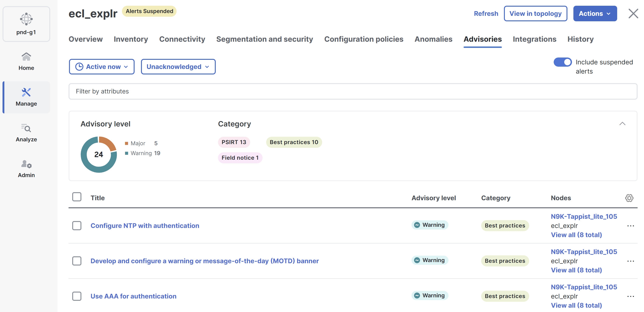Click the Alerts Suspended badge
The height and width of the screenshot is (312, 644).
[149, 11]
